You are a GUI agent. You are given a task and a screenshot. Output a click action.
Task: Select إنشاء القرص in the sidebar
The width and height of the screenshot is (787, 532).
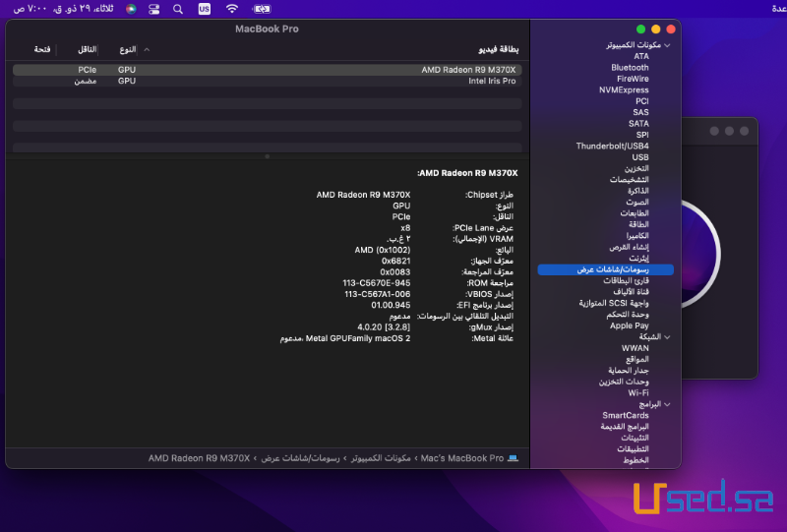pyautogui.click(x=629, y=247)
